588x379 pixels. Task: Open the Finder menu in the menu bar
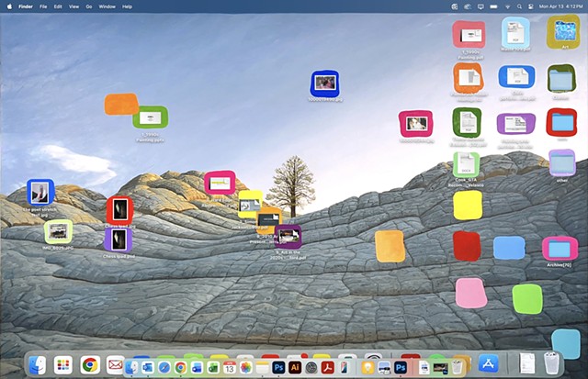pos(26,6)
